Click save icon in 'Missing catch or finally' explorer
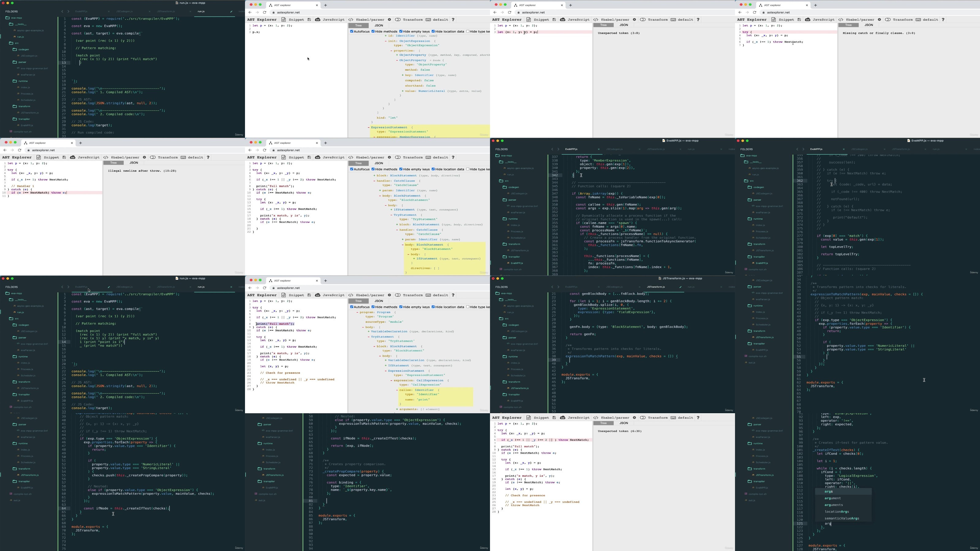Screen dimensions: 980x551 click(799, 19)
